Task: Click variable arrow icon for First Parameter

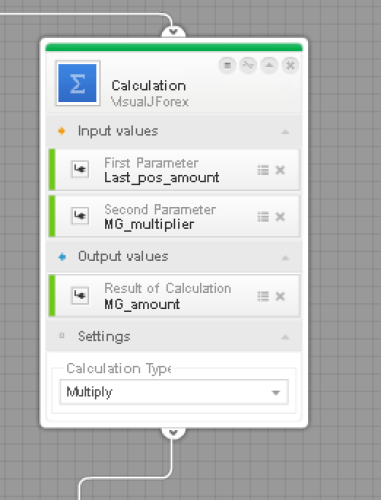Action: (80, 170)
